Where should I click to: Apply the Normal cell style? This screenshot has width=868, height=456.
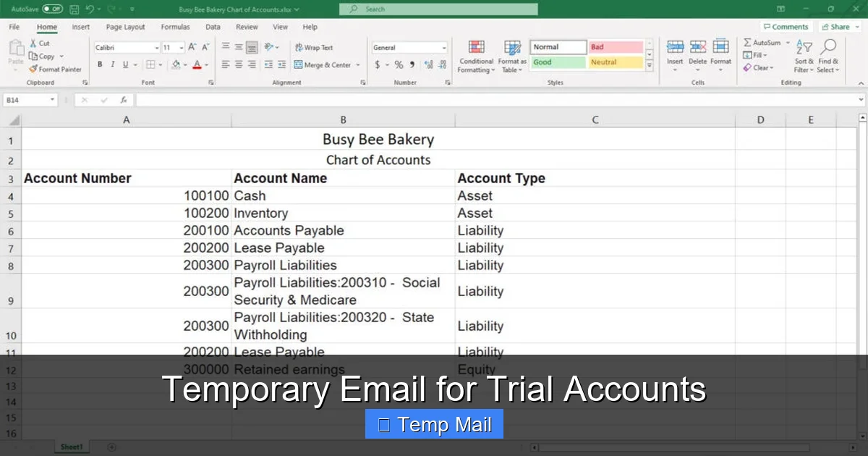pyautogui.click(x=558, y=47)
